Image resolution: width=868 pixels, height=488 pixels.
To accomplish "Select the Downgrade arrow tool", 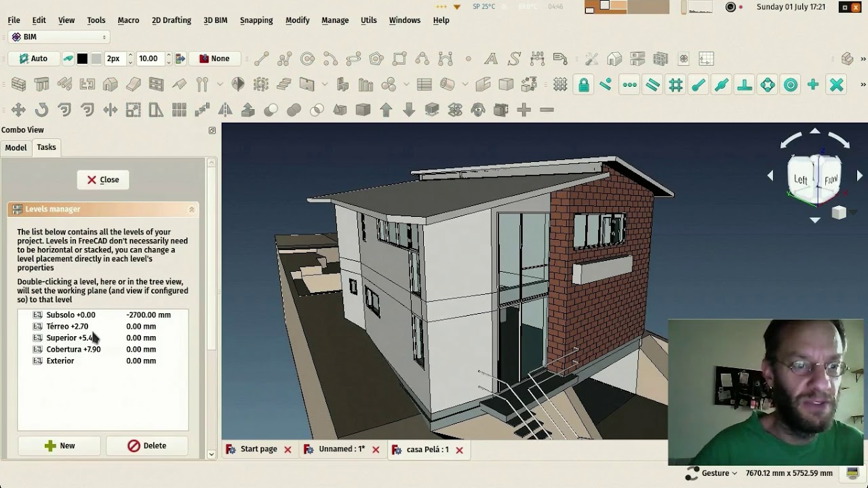I will coord(409,110).
